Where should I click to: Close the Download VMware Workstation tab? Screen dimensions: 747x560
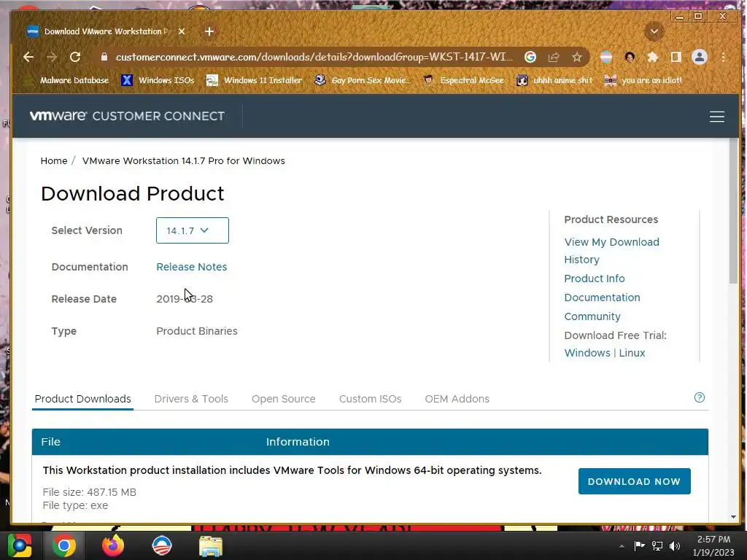click(182, 31)
